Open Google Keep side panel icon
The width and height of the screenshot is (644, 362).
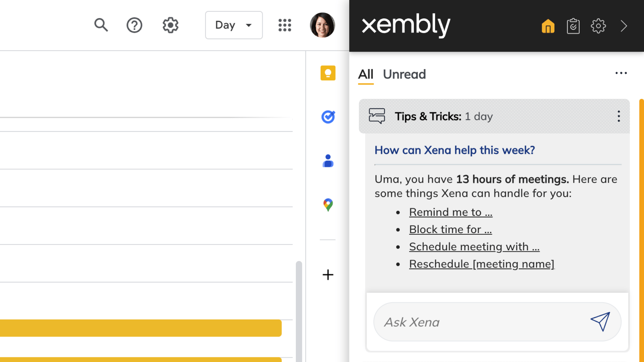328,73
